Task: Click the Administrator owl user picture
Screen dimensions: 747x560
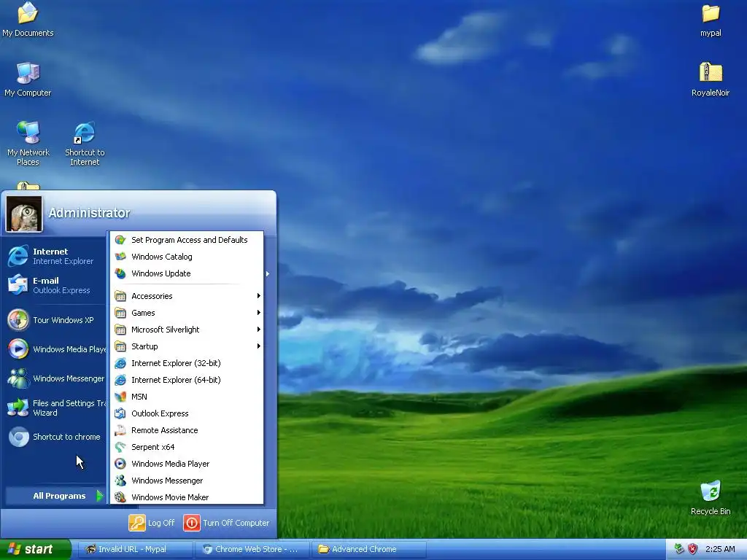Action: (24, 214)
